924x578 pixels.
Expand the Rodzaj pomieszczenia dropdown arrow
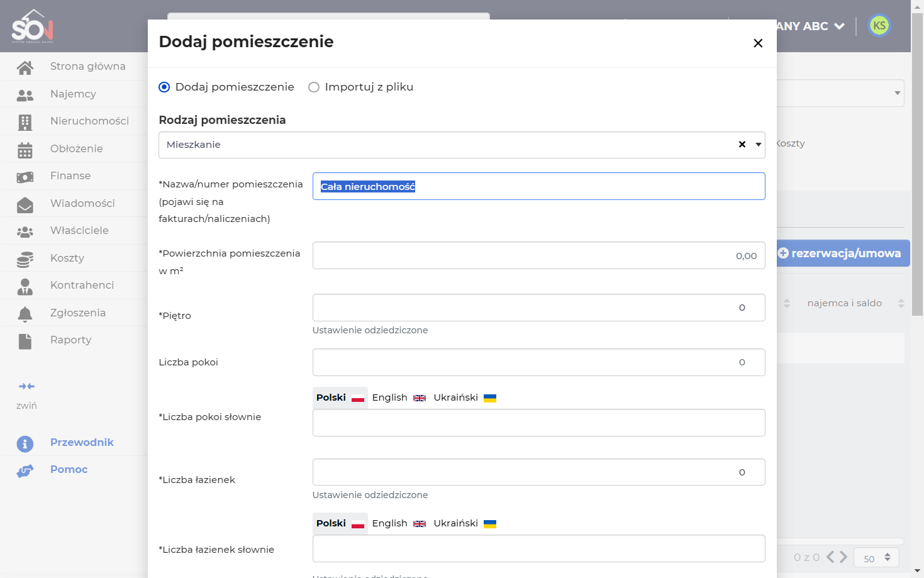click(759, 145)
